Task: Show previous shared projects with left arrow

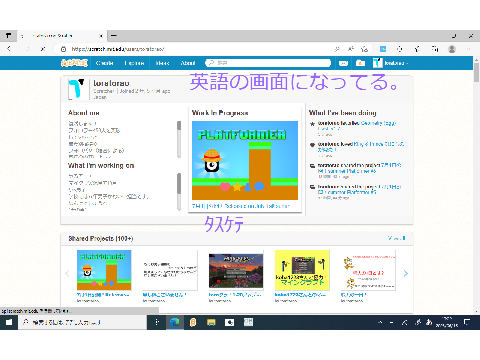Action: 67,273
